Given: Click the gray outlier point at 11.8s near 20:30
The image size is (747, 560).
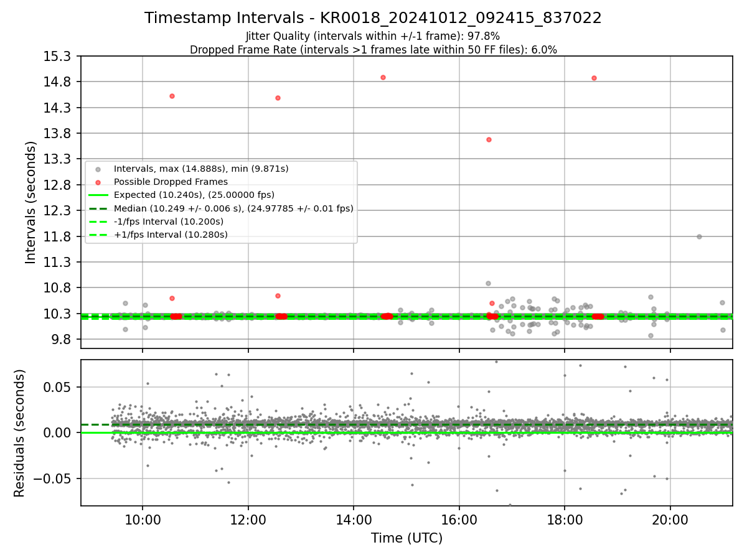Looking at the screenshot, I should tap(699, 236).
